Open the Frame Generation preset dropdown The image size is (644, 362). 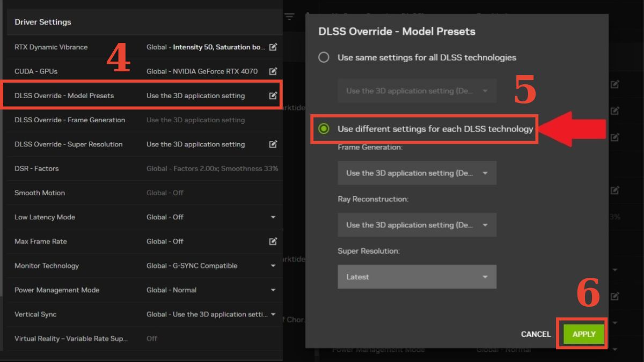(x=417, y=173)
